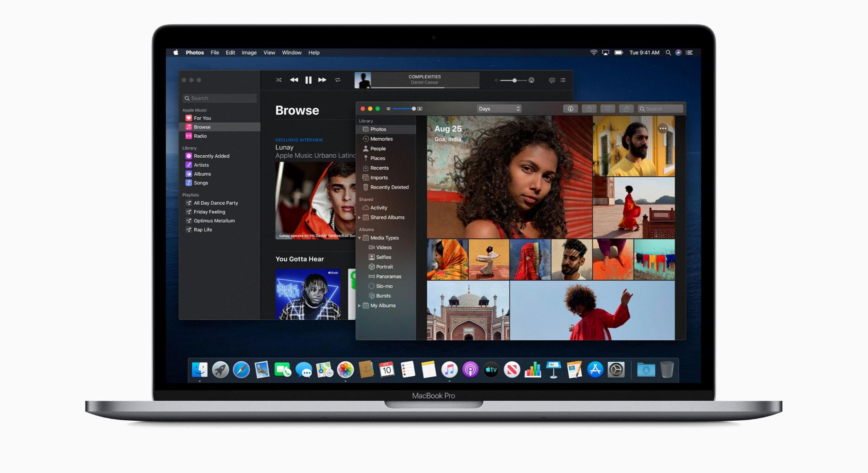
Task: Open Launchpad from the Dock
Action: [220, 370]
